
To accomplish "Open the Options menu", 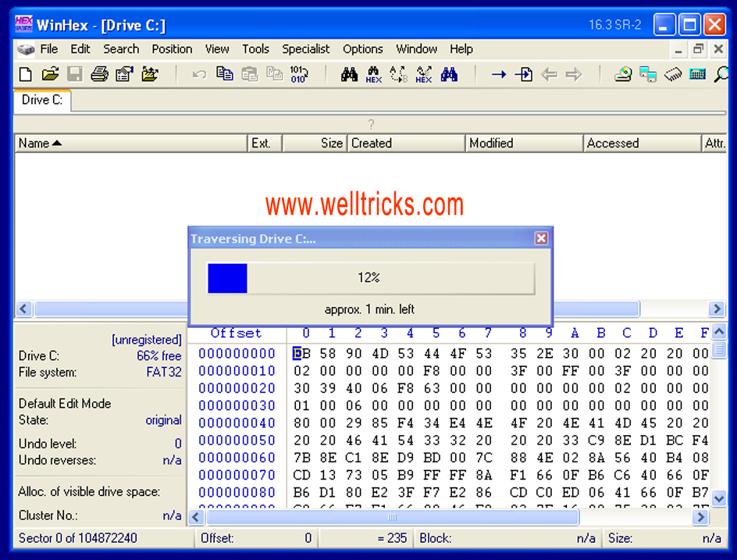I will pos(363,49).
